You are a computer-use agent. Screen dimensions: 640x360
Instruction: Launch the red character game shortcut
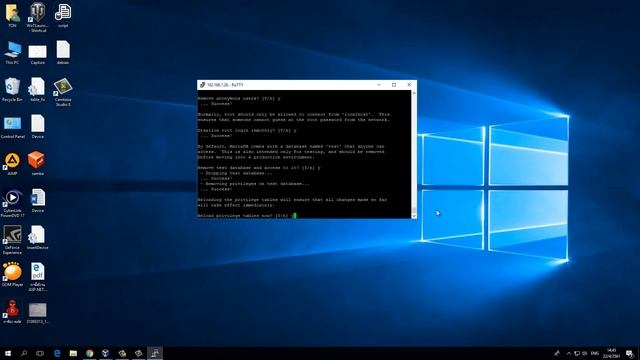tap(12, 311)
